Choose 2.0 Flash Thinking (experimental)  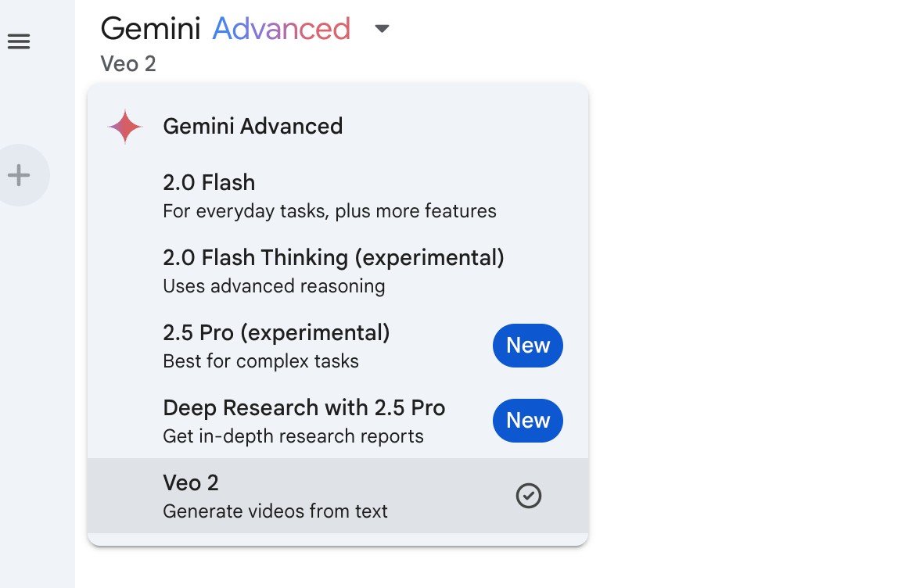(x=338, y=271)
